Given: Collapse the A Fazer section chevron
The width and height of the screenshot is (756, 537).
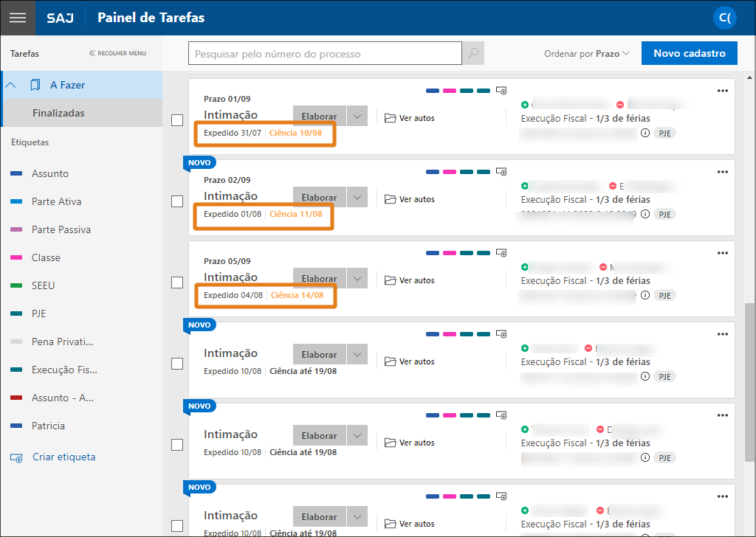Looking at the screenshot, I should [x=10, y=86].
